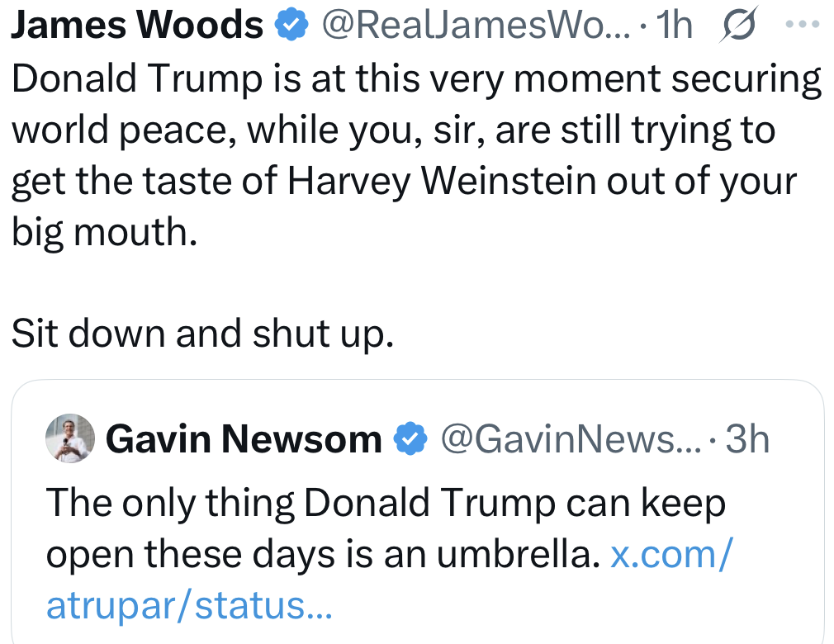834x644 pixels.
Task: Open quoted post via the 3h timestamp
Action: tap(746, 438)
